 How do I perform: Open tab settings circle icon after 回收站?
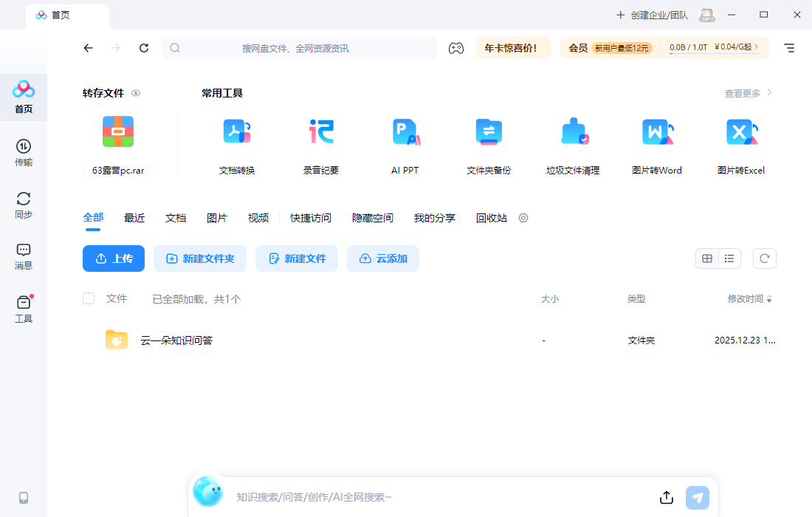coord(523,218)
